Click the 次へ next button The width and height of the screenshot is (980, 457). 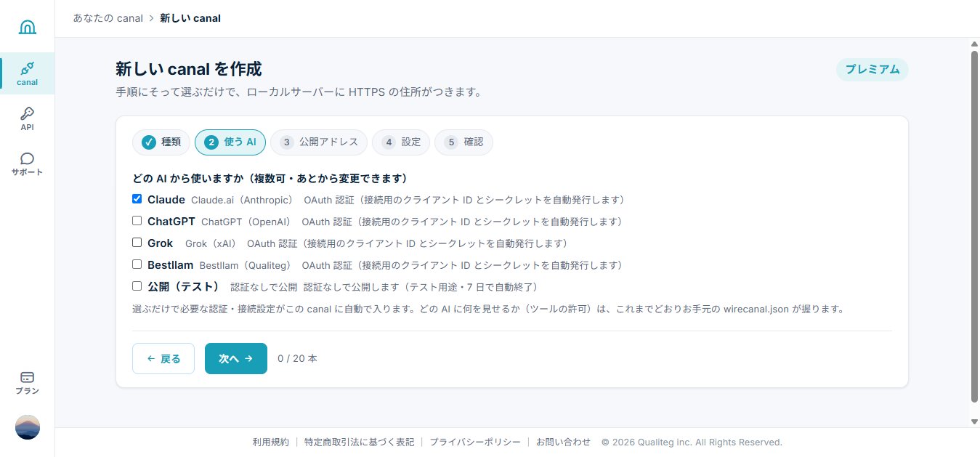tap(236, 358)
